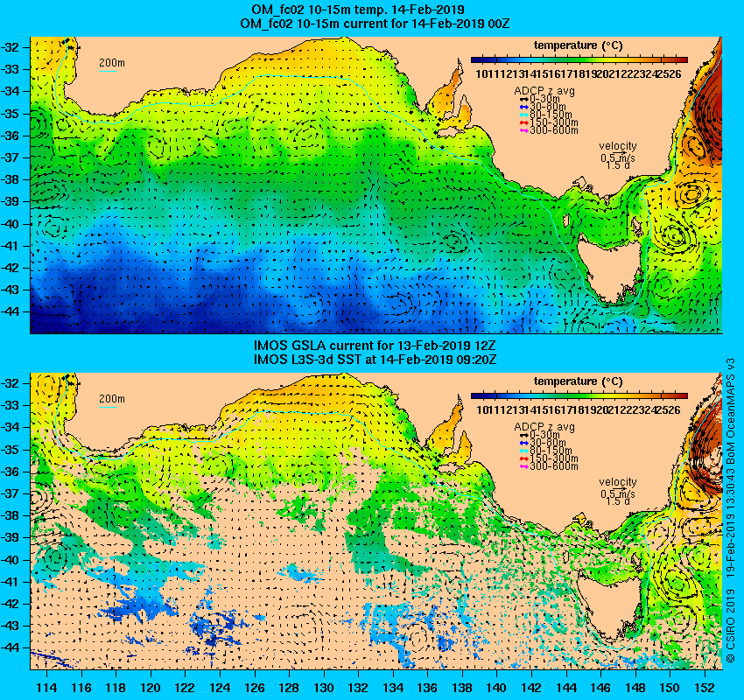Click latitude label '-44' on bottom map
This screenshot has width=744, height=700.
point(10,647)
